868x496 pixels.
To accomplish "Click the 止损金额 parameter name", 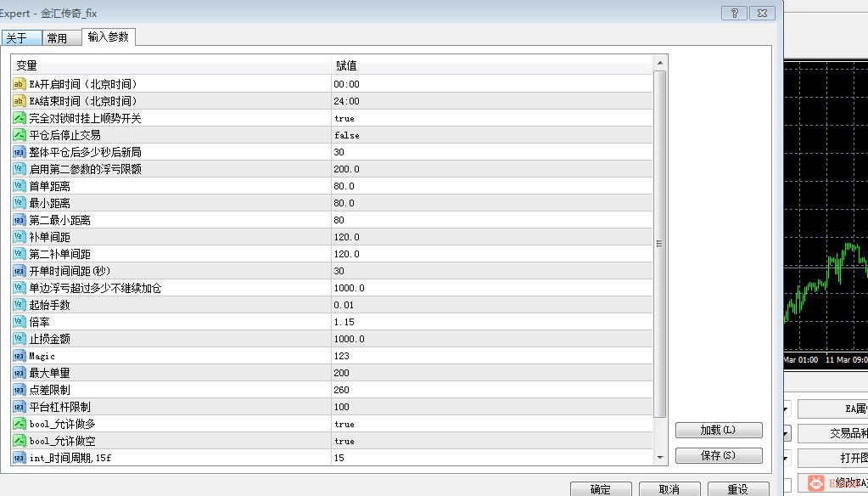I will pyautogui.click(x=50, y=339).
